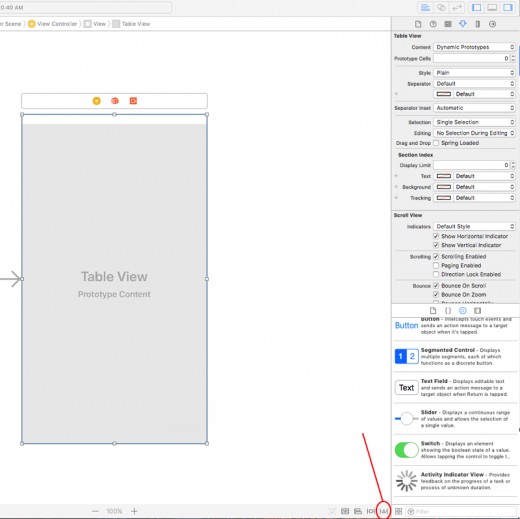Open the Selection Single Selection dropdown
This screenshot has height=519, width=520.
[x=474, y=122]
